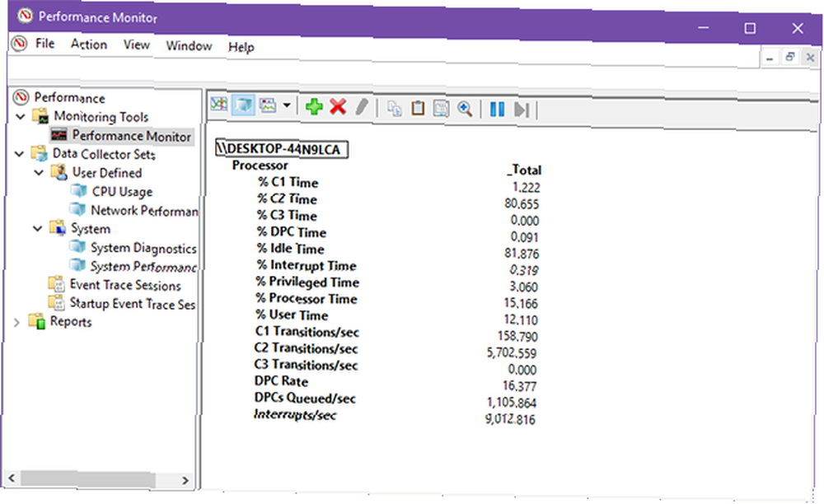This screenshot has width=824, height=504.
Task: Expand the Reports node
Action: (x=16, y=322)
